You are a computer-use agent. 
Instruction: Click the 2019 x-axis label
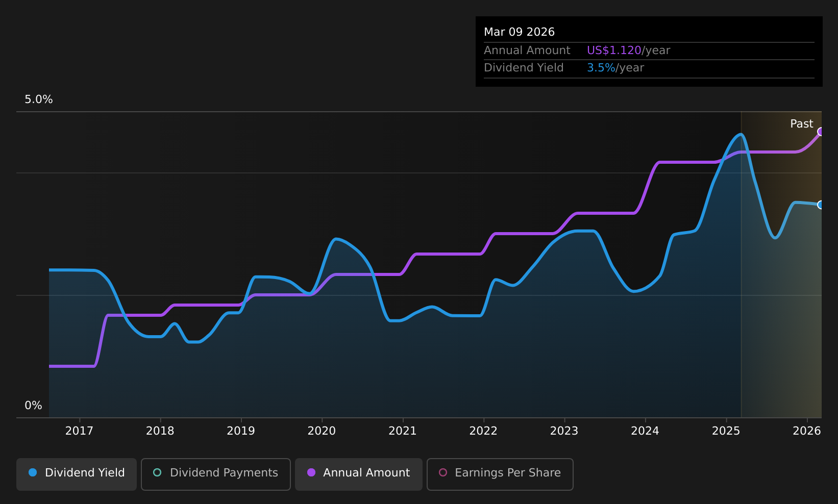click(x=241, y=431)
